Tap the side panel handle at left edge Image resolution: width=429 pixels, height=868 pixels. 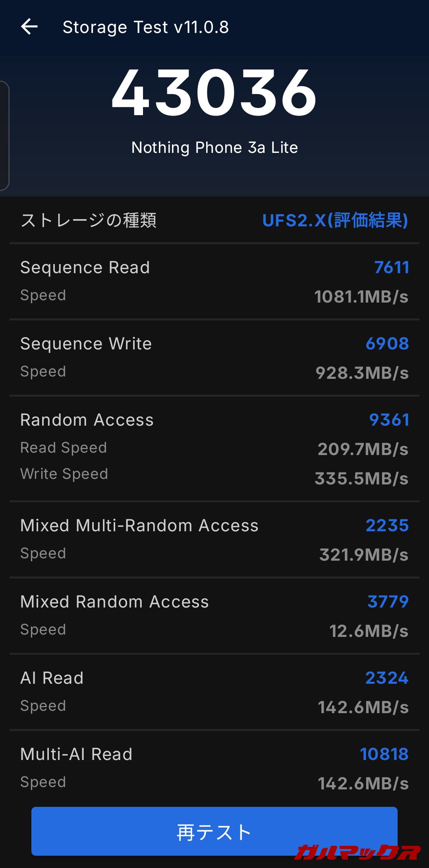pos(4,135)
